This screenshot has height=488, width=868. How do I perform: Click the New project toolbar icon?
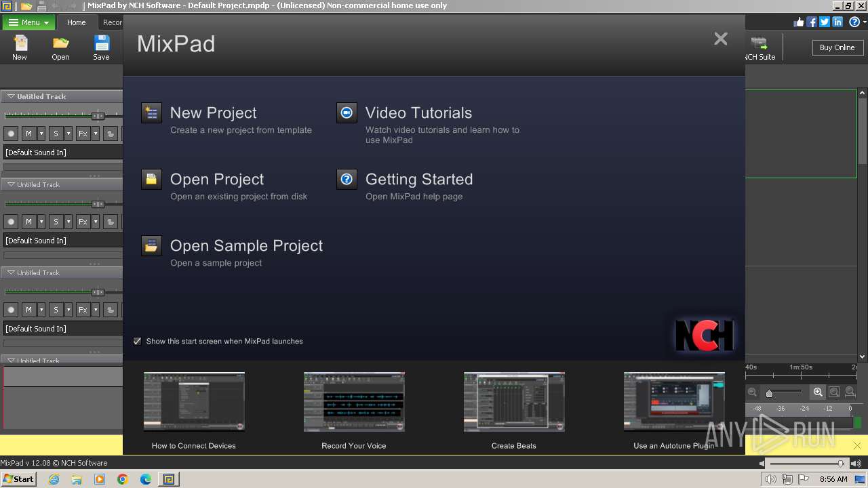click(x=20, y=43)
